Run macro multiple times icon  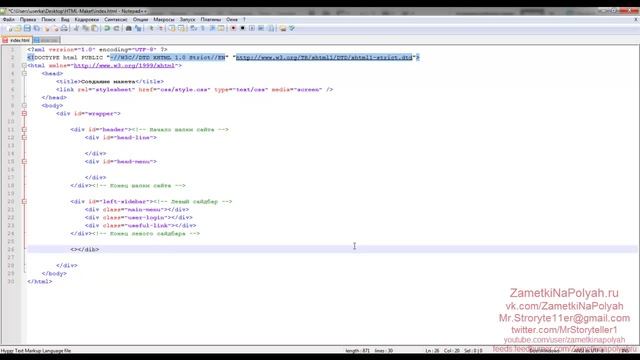(261, 29)
